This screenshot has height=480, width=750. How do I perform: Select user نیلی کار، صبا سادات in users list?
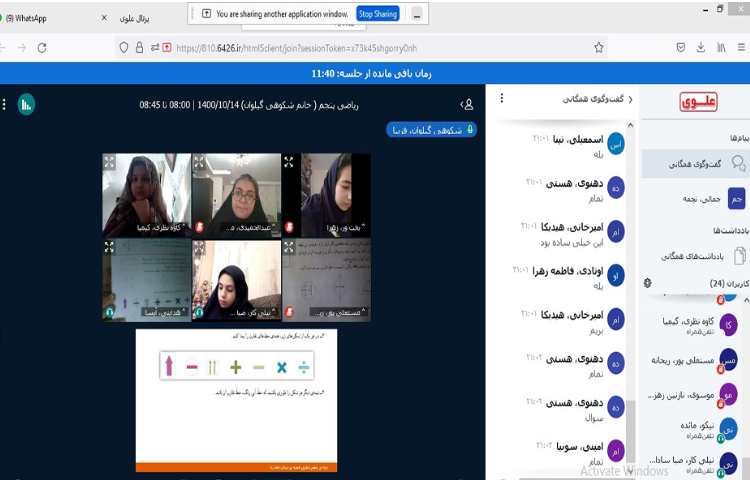click(695, 464)
